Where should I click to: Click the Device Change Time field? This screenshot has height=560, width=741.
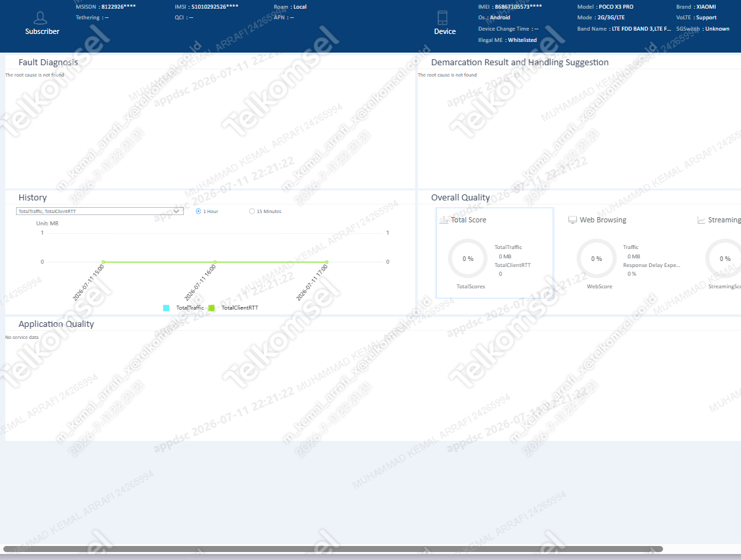(508, 29)
